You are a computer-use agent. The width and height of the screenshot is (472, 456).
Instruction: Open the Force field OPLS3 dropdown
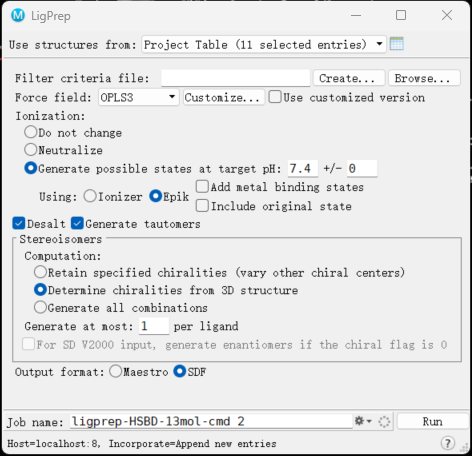pyautogui.click(x=139, y=97)
